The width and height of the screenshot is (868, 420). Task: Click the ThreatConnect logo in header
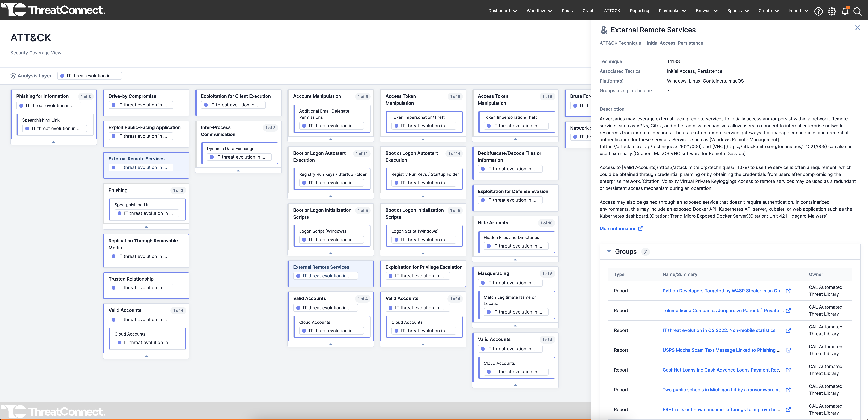[x=54, y=10]
